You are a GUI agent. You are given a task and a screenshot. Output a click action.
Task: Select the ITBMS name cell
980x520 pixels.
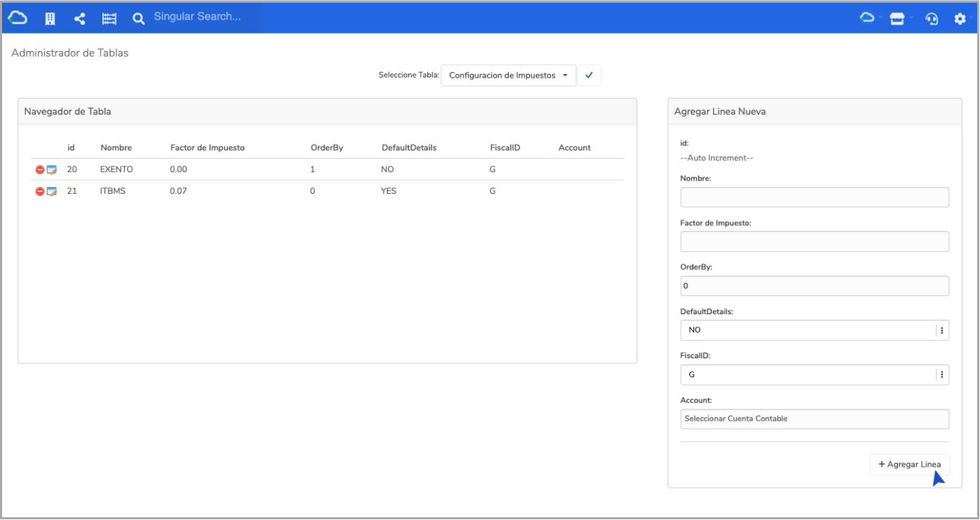[x=113, y=191]
